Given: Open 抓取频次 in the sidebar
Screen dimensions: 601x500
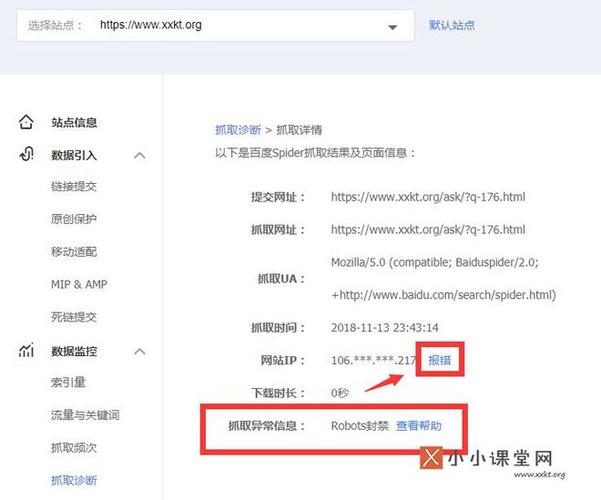Looking at the screenshot, I should coord(74,447).
